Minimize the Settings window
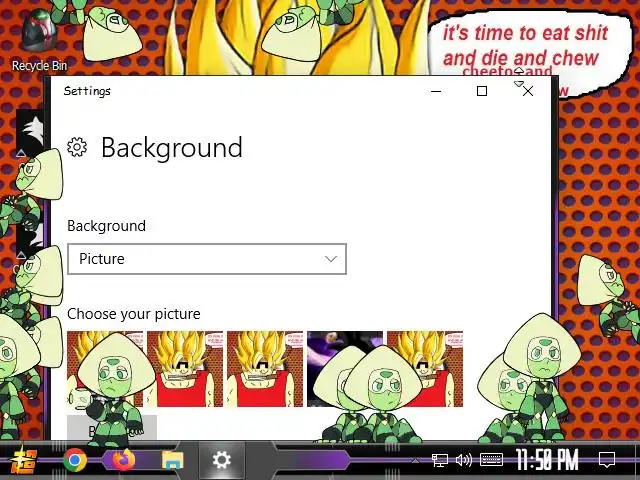The image size is (640, 480). [436, 91]
